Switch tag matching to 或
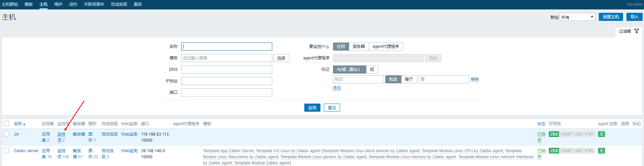Screen dimensions: 644x166 coord(372,70)
